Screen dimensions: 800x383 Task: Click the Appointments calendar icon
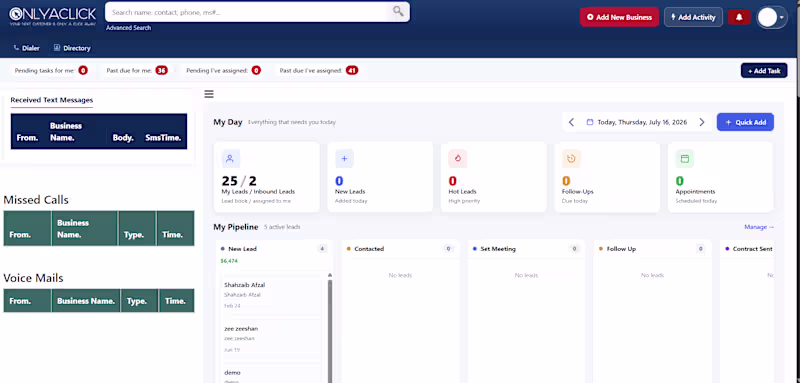[x=685, y=159]
